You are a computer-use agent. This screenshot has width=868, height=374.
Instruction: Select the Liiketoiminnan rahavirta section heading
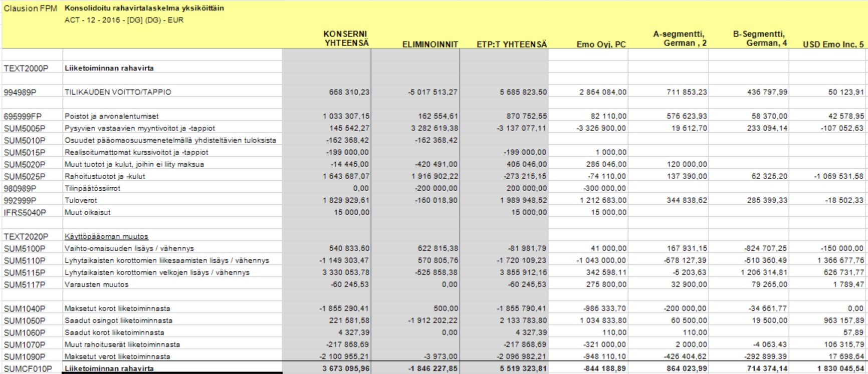tap(109, 68)
